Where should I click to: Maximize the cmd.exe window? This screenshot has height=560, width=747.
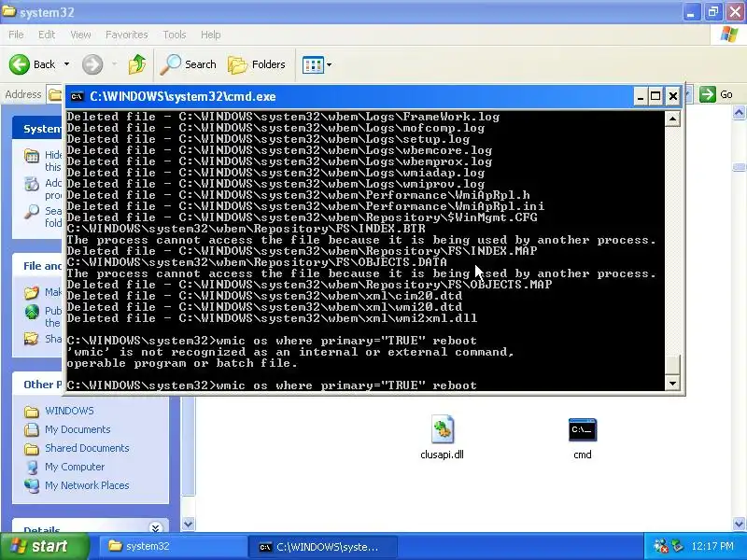click(x=656, y=97)
